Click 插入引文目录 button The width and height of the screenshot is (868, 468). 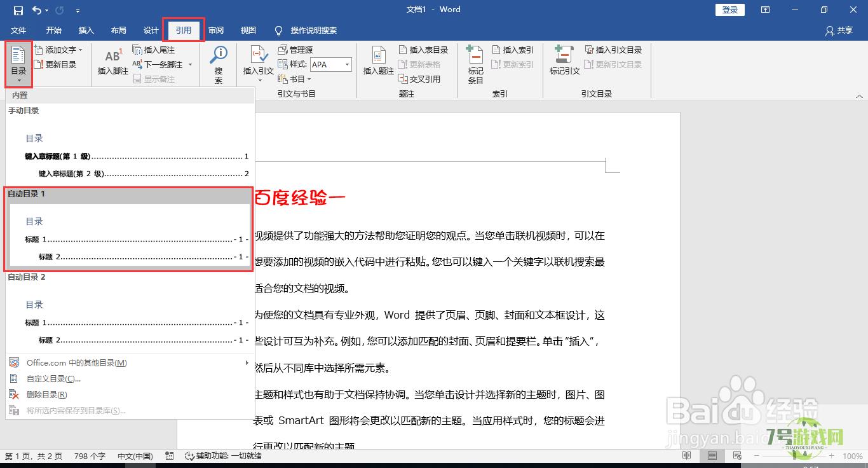tap(614, 50)
